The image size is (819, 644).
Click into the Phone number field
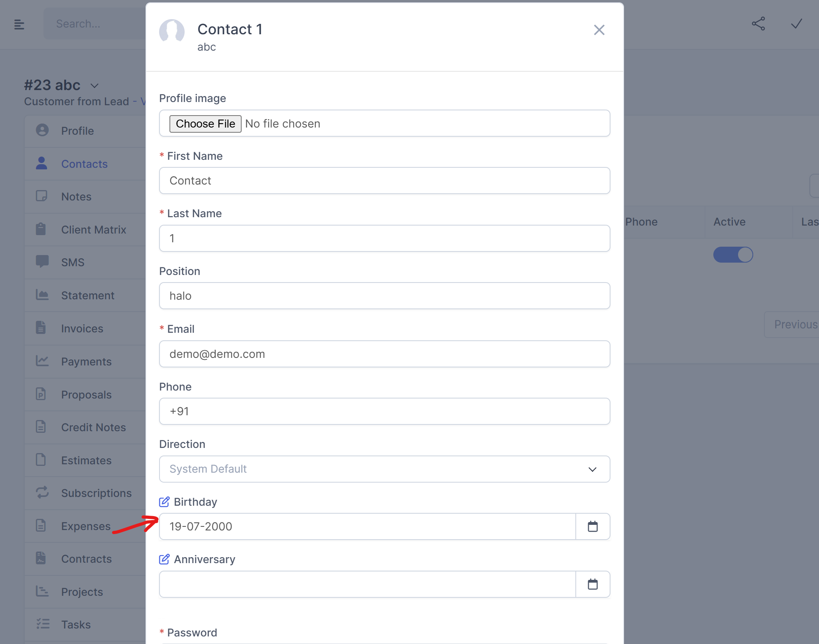(x=384, y=411)
